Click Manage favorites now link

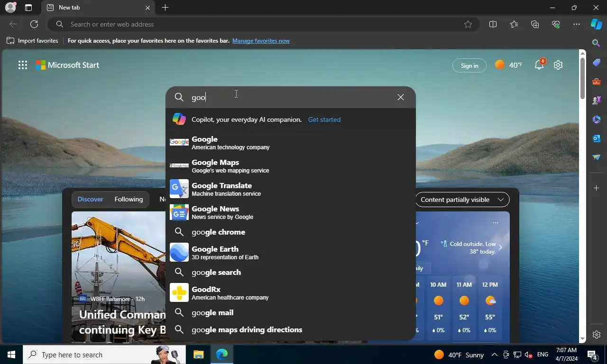pyautogui.click(x=261, y=41)
